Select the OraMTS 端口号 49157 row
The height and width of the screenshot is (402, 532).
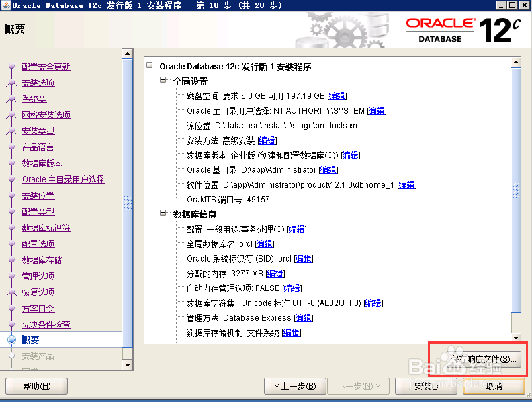pos(228,199)
